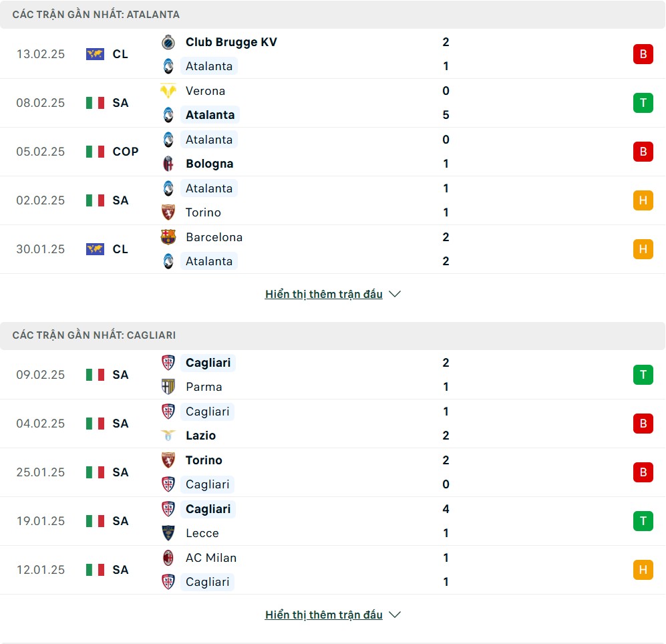Viewport: 666px width, 644px height.
Task: Open Club Brugge KV team name link
Action: 231,42
